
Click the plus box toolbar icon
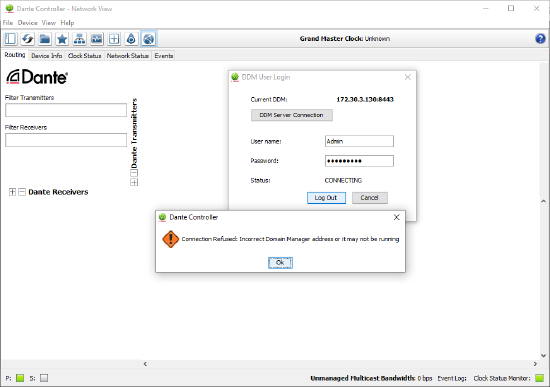114,39
